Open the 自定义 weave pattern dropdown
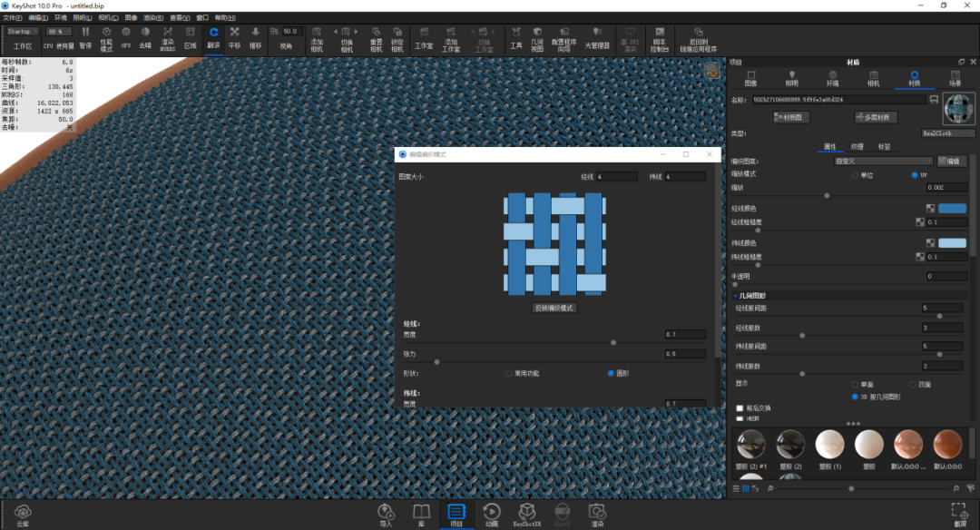Viewport: 980px width, 530px height. point(883,162)
